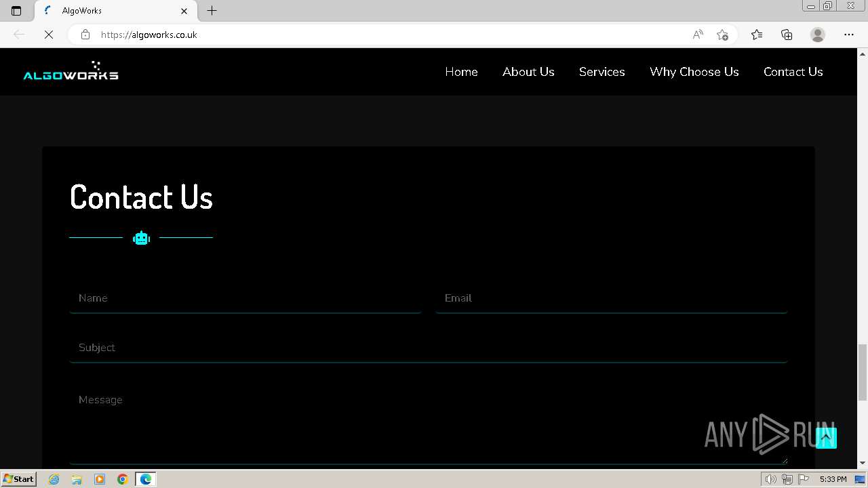Image resolution: width=868 pixels, height=488 pixels.
Task: Click the cyan scroll-to-top arrow button
Action: coord(826,438)
